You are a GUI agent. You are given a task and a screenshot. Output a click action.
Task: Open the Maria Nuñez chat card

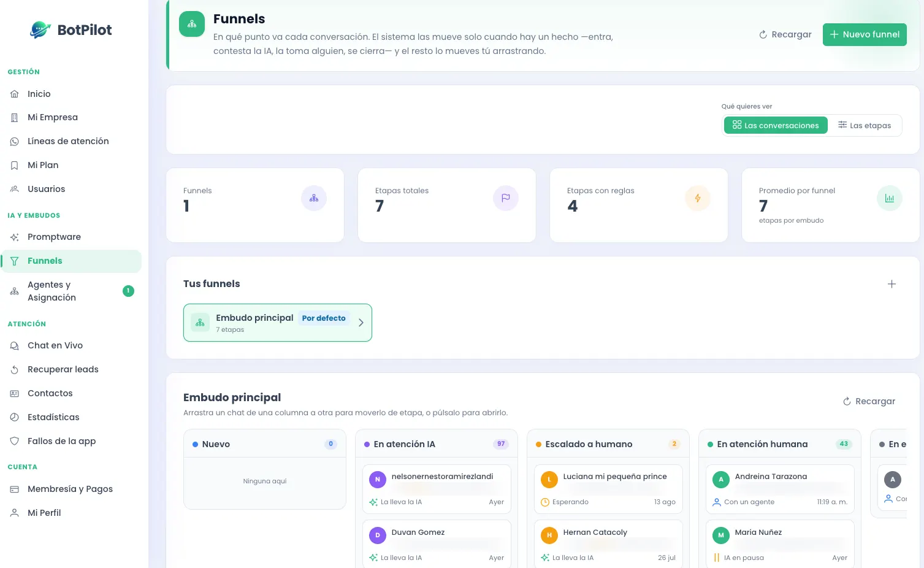coord(780,544)
